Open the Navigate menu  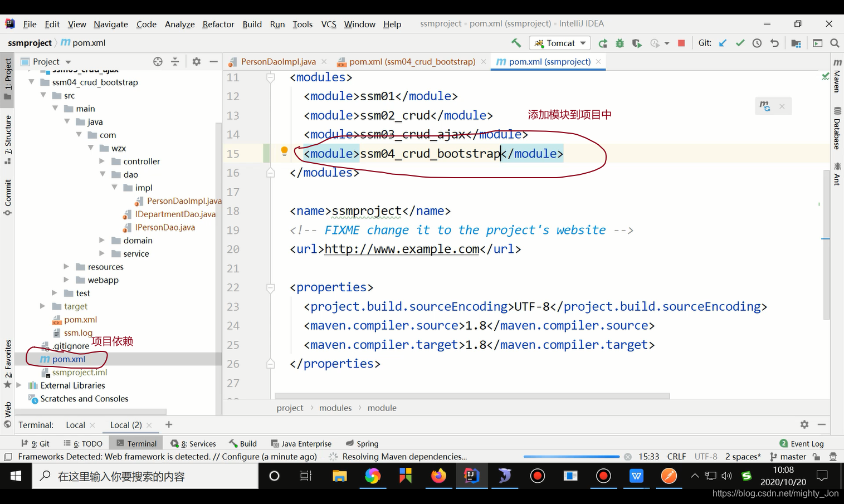[x=110, y=24]
